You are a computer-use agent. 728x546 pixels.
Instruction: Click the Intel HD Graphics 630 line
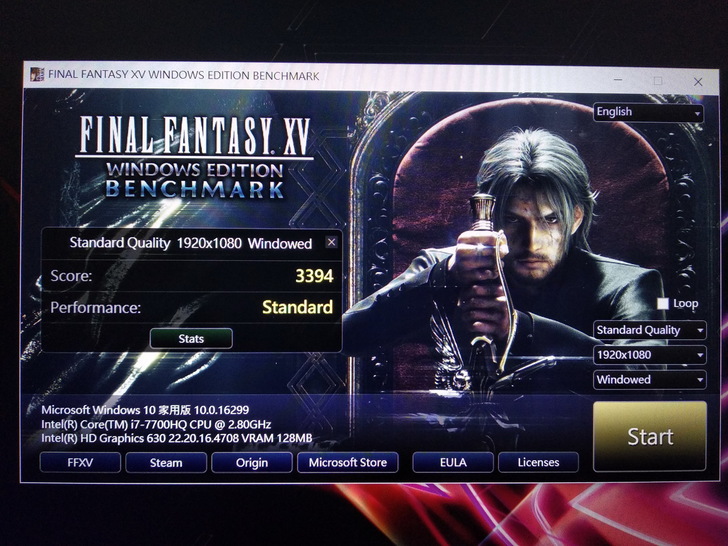point(176,438)
